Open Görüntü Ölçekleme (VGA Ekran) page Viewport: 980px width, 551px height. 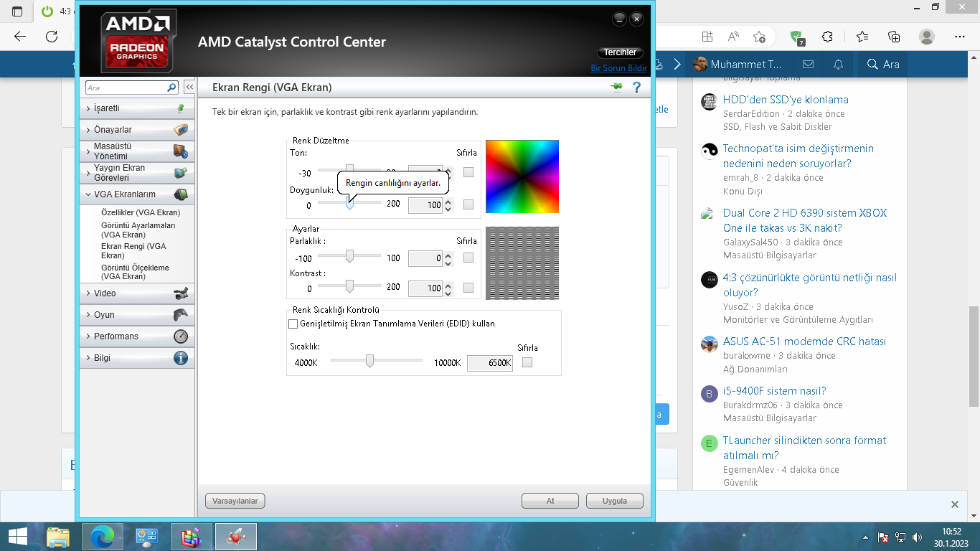point(136,272)
